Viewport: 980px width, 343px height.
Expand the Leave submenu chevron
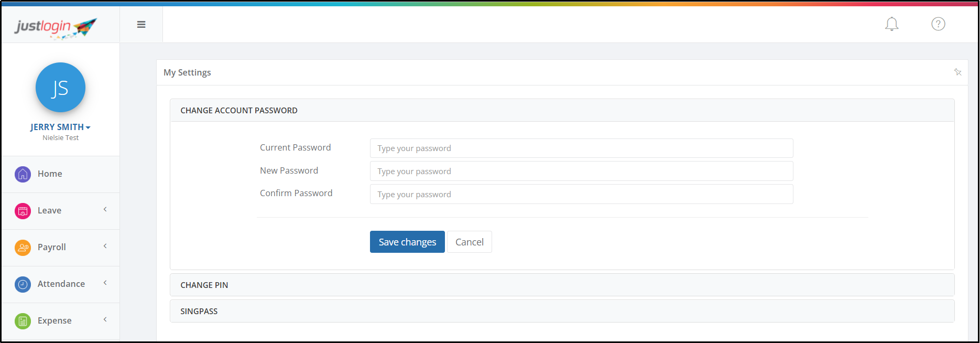(x=105, y=209)
